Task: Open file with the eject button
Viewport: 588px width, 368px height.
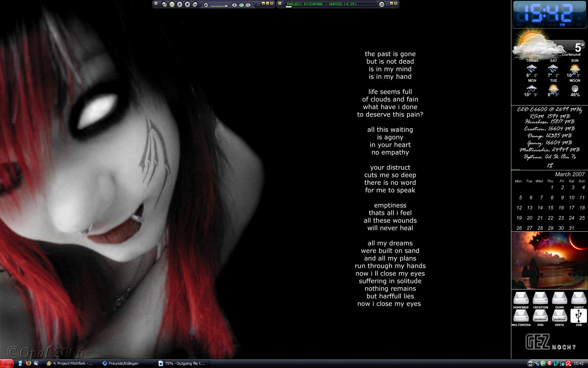Action: tap(234, 5)
